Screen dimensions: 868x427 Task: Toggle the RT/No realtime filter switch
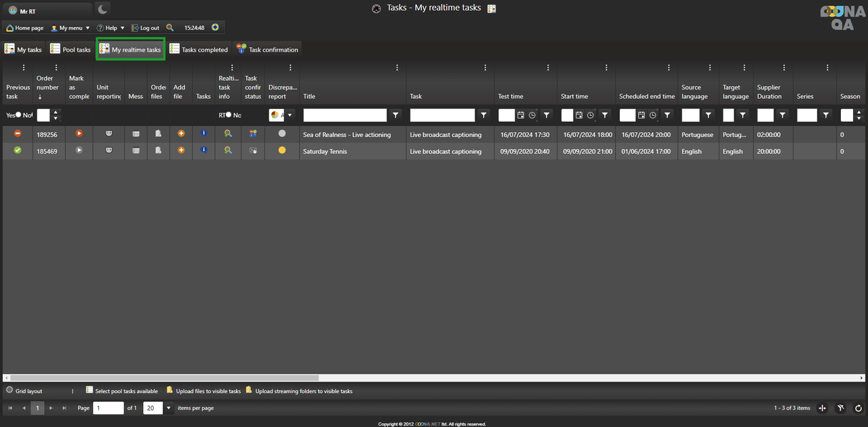[229, 115]
